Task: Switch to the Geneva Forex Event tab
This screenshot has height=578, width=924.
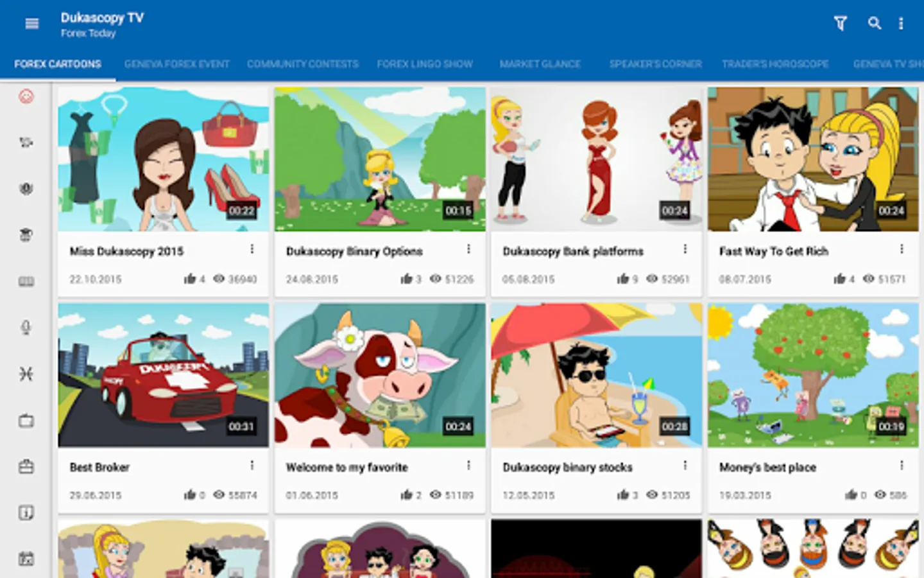Action: point(176,64)
